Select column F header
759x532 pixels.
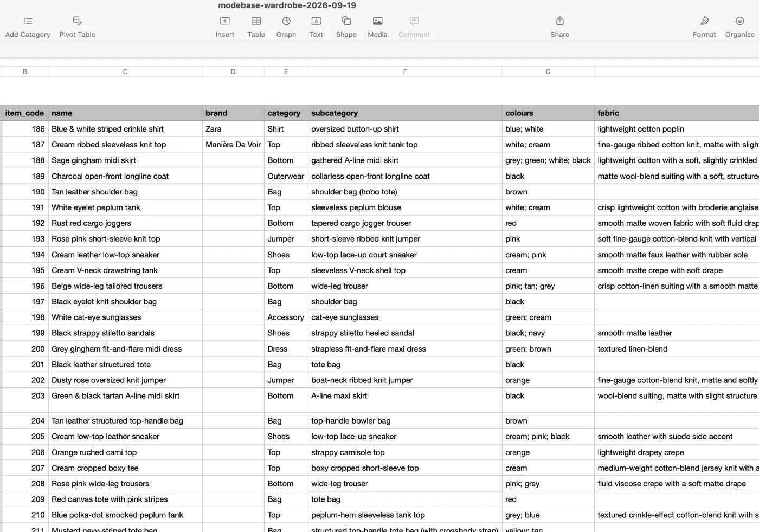[x=405, y=72]
